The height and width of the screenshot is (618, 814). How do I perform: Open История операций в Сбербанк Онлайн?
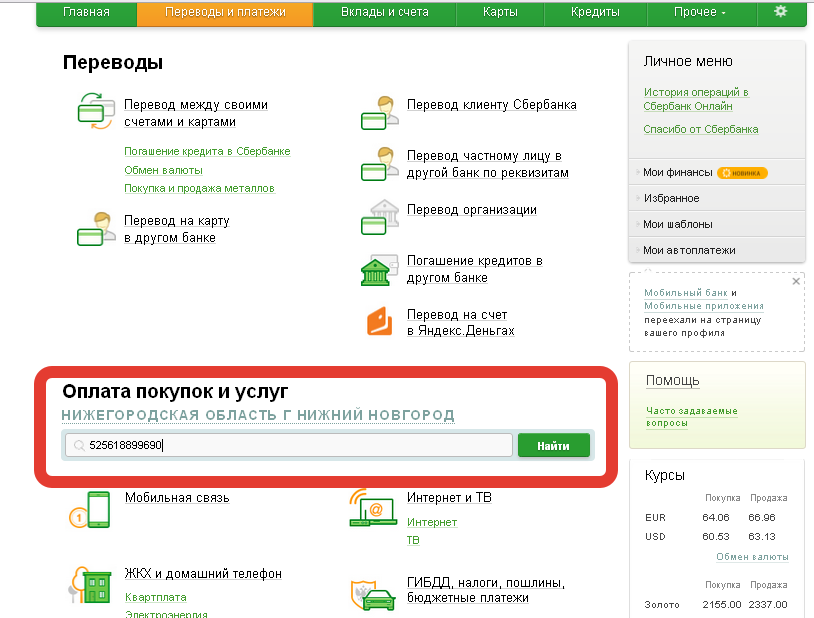point(696,99)
